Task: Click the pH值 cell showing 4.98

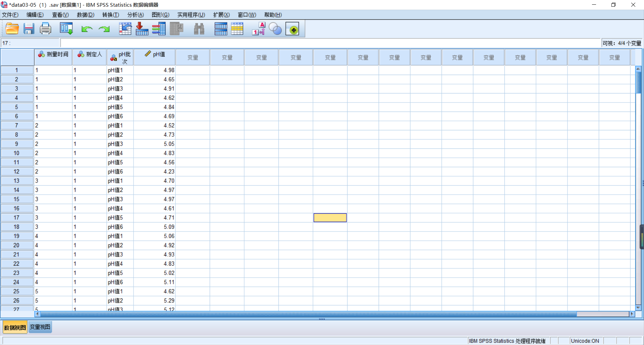Action: pyautogui.click(x=155, y=70)
